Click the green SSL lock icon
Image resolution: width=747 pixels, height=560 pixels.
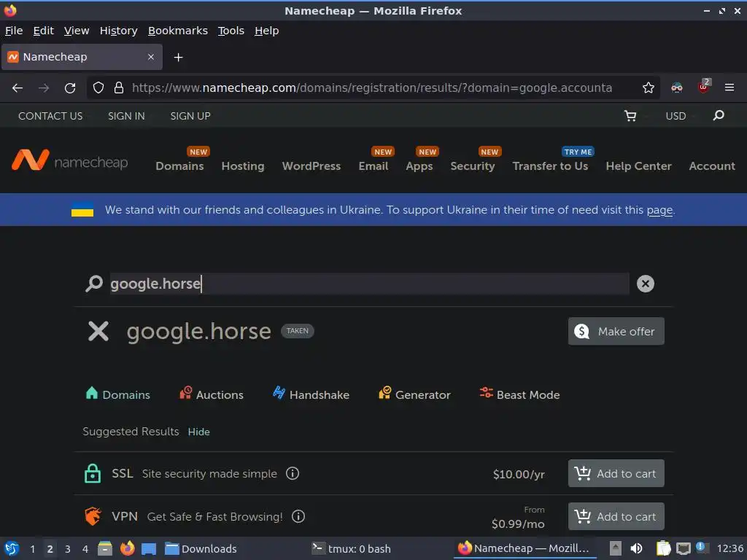(93, 473)
